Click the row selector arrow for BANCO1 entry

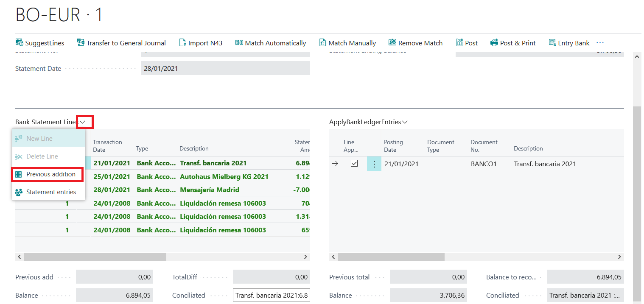(x=335, y=164)
